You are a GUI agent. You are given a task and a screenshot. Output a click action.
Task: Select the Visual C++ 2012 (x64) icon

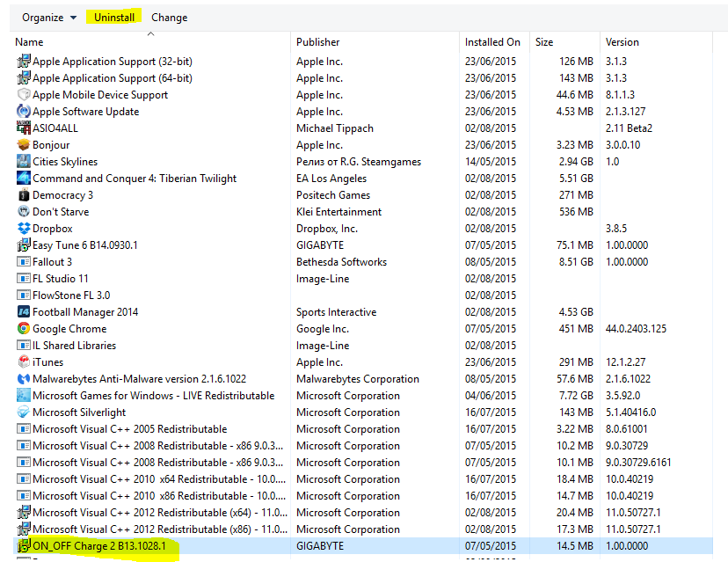[x=24, y=513]
